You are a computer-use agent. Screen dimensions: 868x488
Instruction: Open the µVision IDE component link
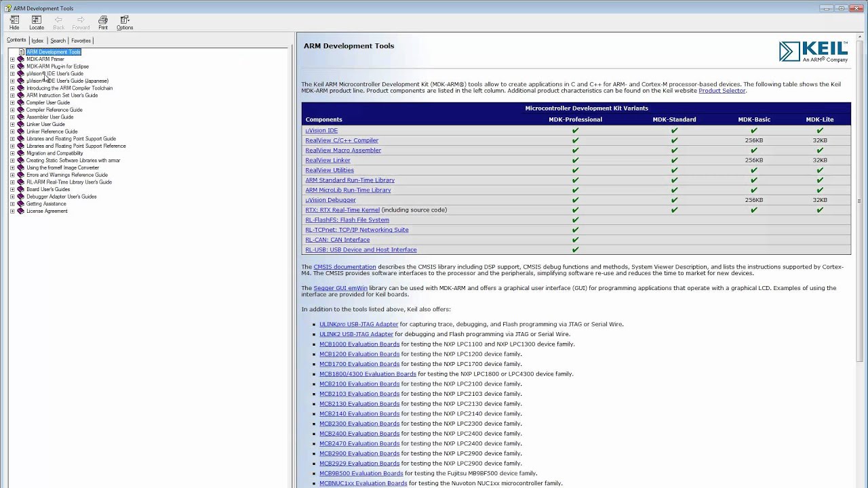click(321, 130)
